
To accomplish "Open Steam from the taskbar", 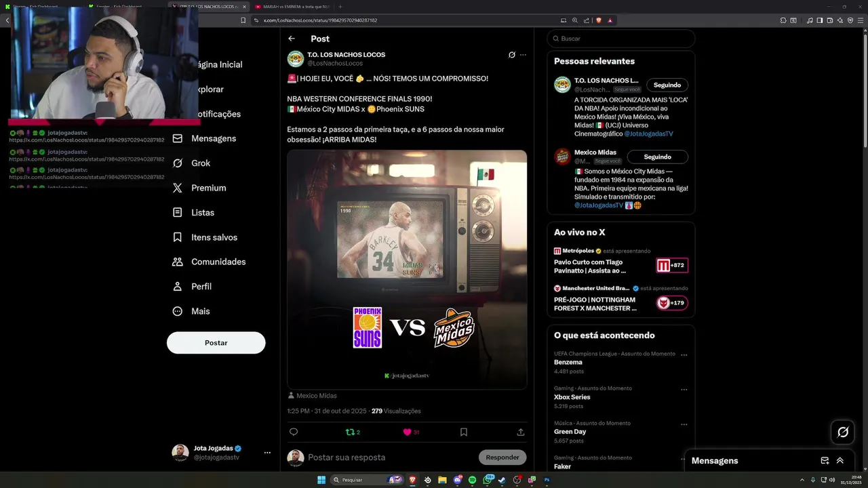I will tap(502, 480).
